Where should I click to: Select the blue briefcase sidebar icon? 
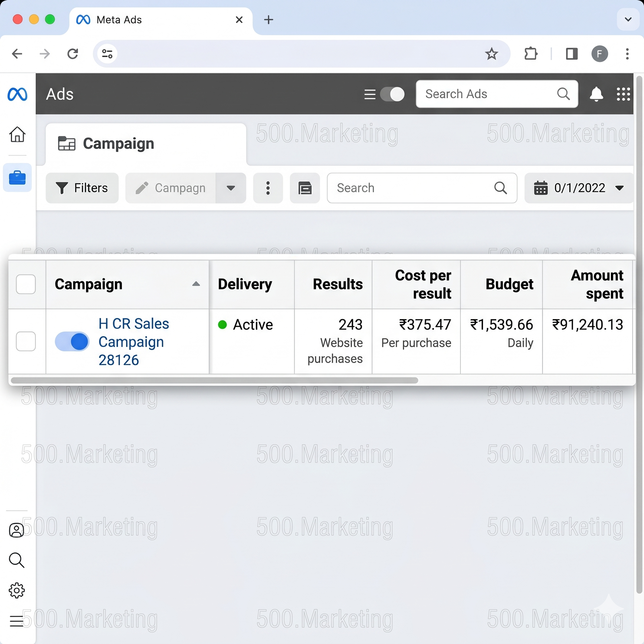pos(17,178)
